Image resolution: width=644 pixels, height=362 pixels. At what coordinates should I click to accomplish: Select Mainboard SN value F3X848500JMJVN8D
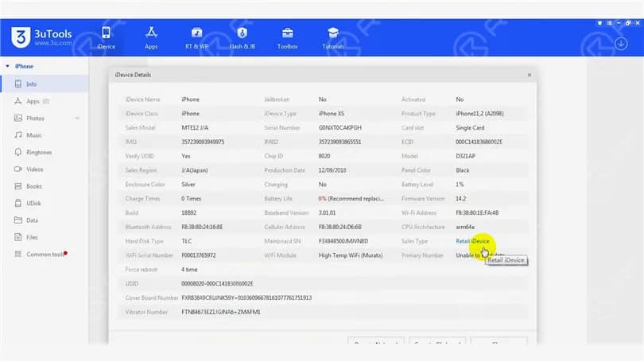coord(343,241)
